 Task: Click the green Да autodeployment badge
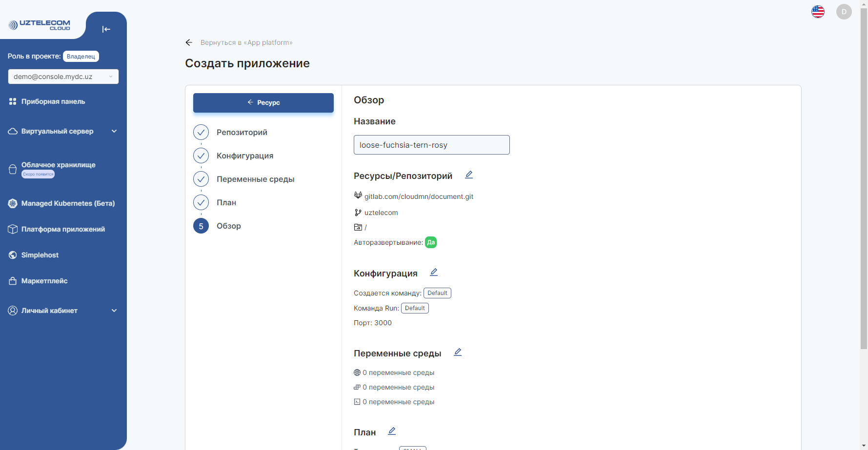coord(431,242)
